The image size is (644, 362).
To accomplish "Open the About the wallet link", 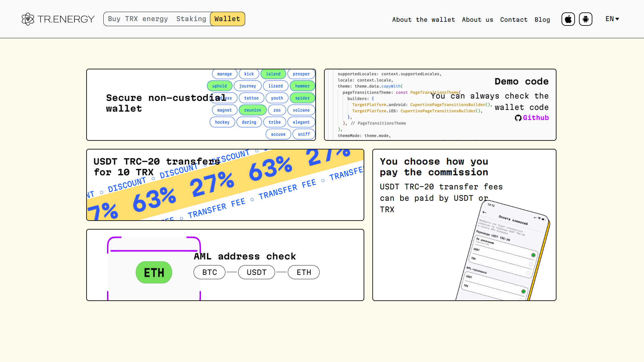I will coord(424,20).
